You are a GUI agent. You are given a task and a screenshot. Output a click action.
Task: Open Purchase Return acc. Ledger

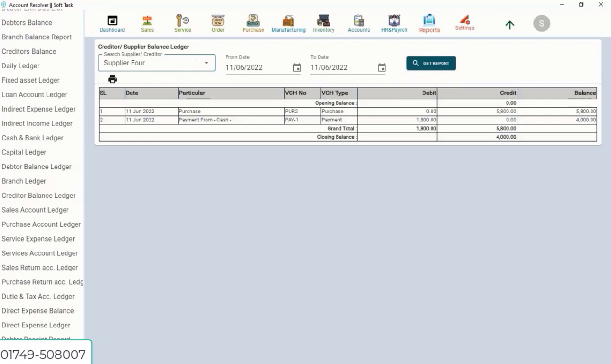click(42, 281)
